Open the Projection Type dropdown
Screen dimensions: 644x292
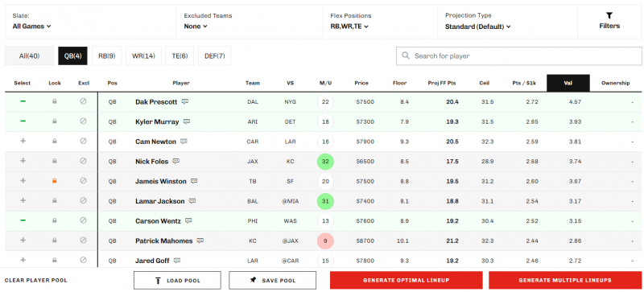coord(478,27)
